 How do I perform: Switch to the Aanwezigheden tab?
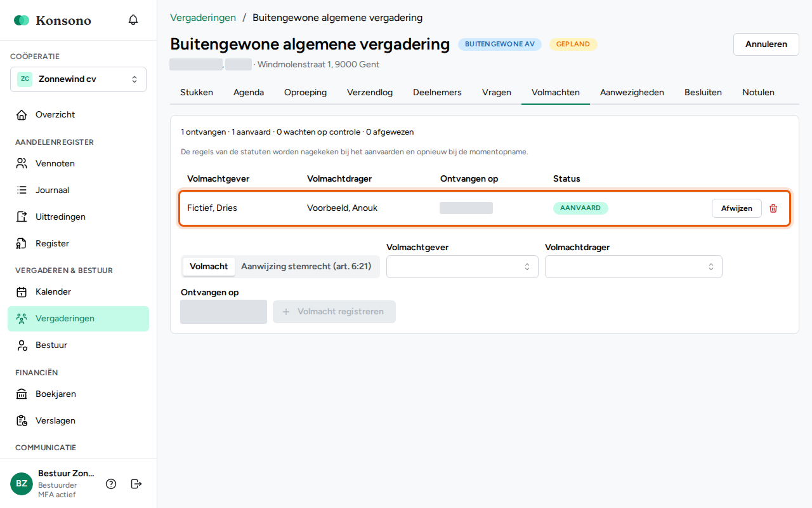tap(632, 93)
